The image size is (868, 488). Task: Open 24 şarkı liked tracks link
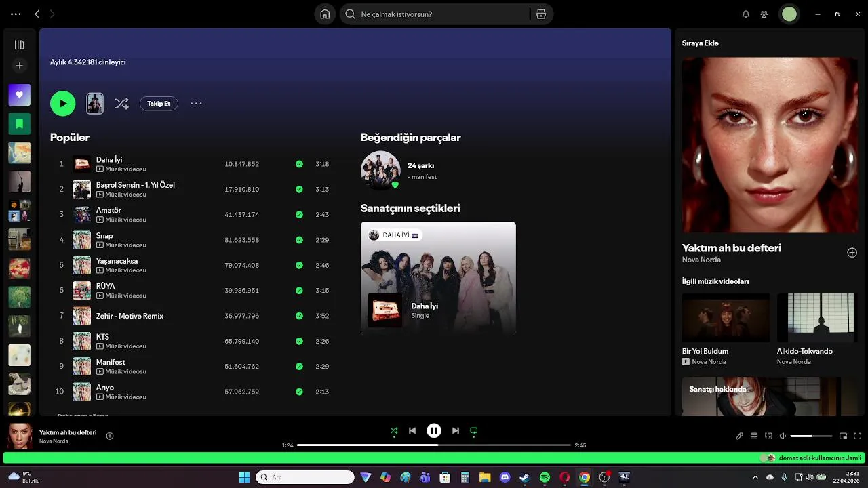point(420,165)
